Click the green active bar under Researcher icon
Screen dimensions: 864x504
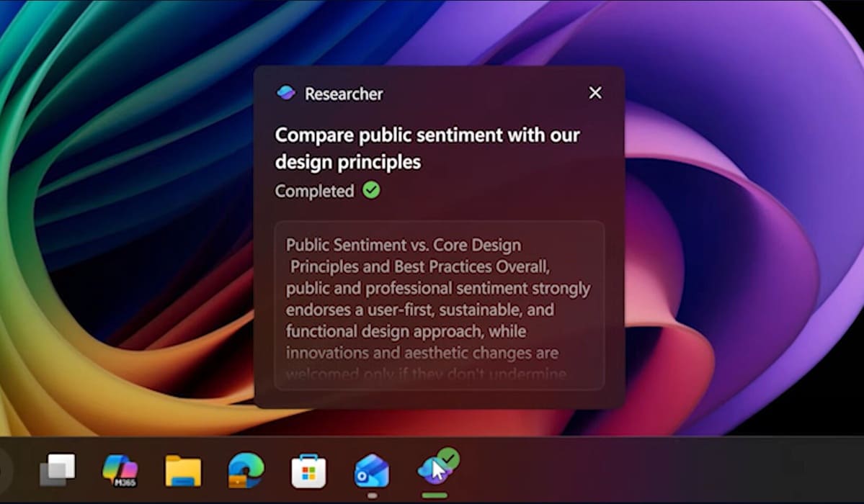coord(435,495)
